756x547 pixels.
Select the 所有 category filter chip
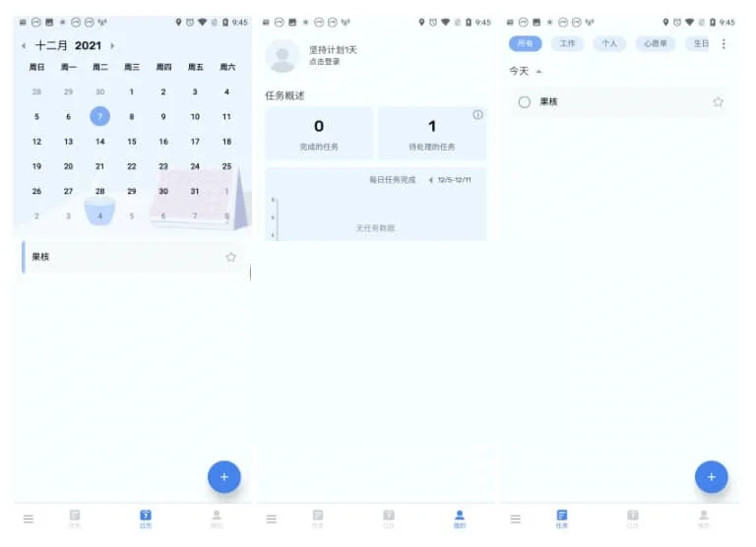click(x=525, y=44)
